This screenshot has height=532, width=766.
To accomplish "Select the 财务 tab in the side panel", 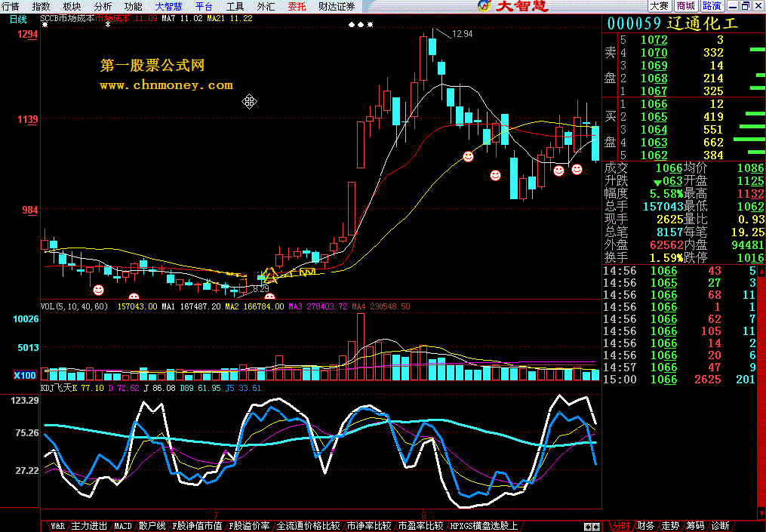I will click(x=646, y=526).
